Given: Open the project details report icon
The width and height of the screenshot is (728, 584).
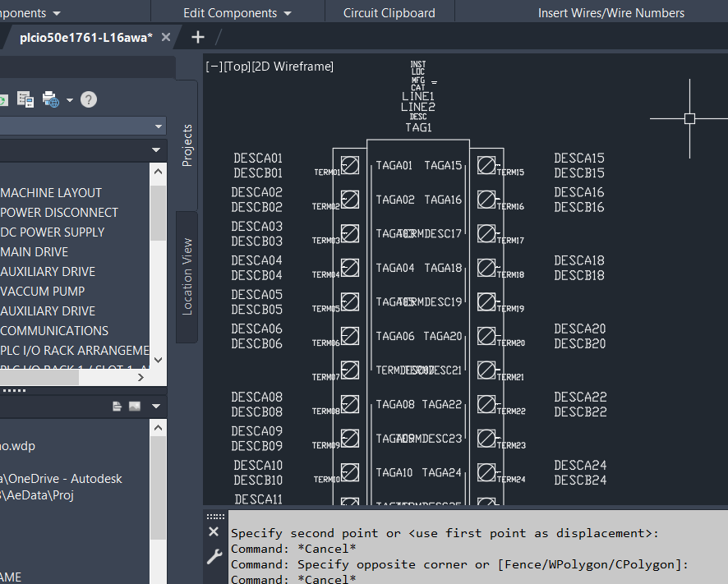Looking at the screenshot, I should [25, 99].
